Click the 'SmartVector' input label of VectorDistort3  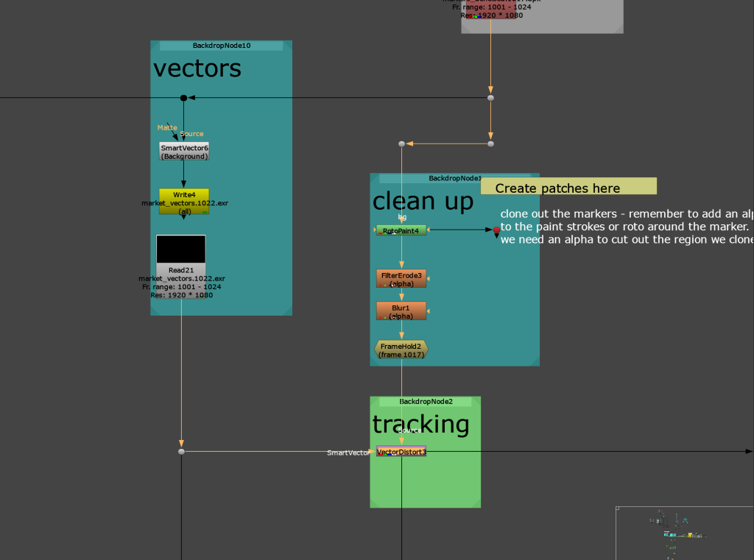click(x=348, y=453)
